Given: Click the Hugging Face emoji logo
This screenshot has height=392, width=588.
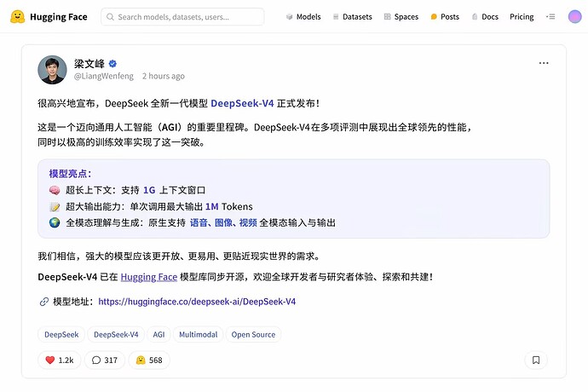Looking at the screenshot, I should (x=17, y=16).
